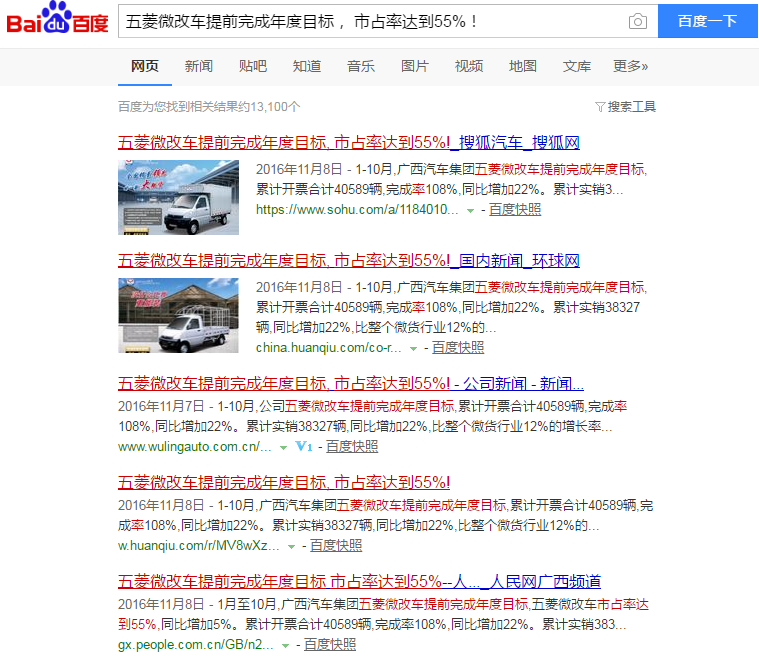Image resolution: width=759 pixels, height=667 pixels.
Task: Open the 搜狐汽车_搜狐网 result title
Action: click(x=349, y=143)
